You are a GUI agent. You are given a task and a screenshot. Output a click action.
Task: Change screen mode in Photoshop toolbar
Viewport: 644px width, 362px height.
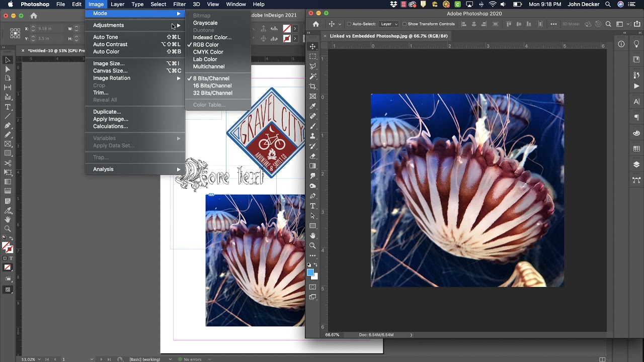[x=312, y=297]
